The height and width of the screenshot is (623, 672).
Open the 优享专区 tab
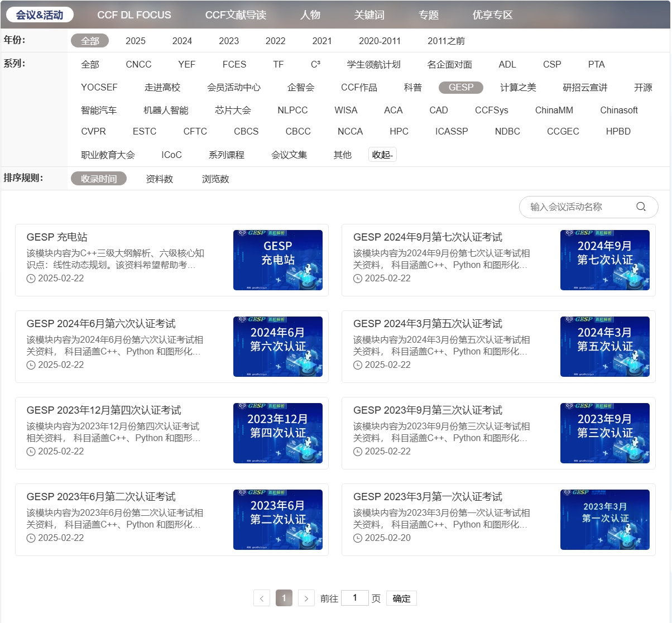(492, 15)
